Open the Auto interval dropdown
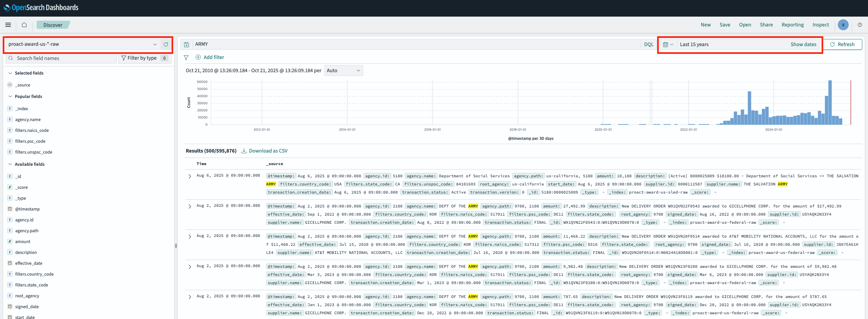The image size is (868, 319). [343, 71]
